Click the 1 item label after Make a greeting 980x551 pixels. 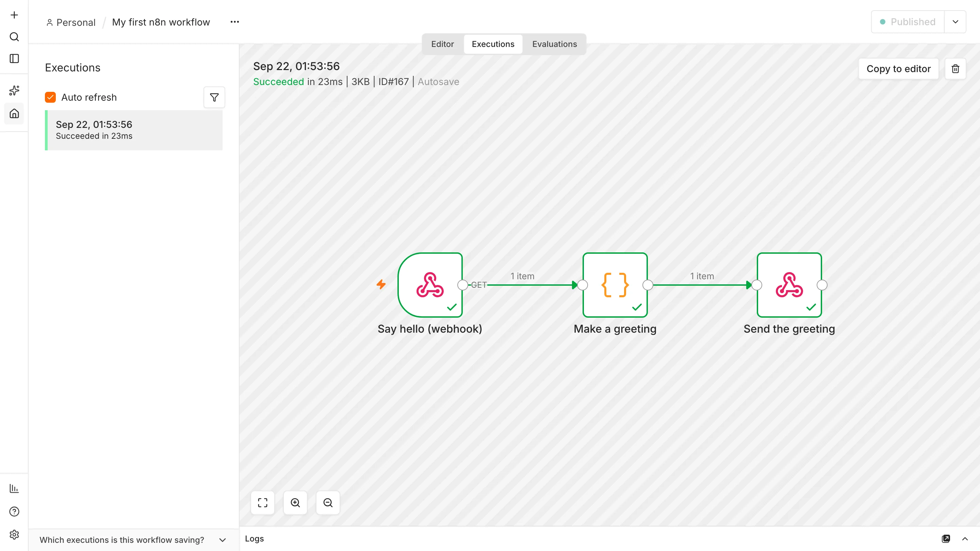coord(702,276)
